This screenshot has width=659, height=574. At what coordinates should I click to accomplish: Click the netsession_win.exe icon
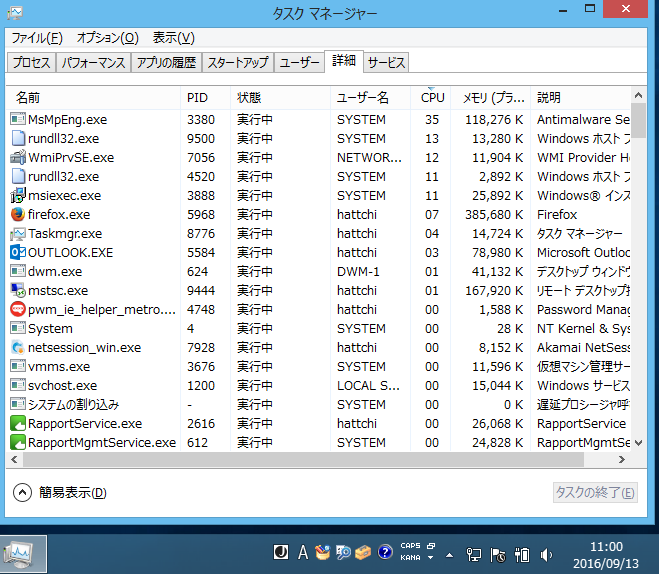pyautogui.click(x=18, y=347)
